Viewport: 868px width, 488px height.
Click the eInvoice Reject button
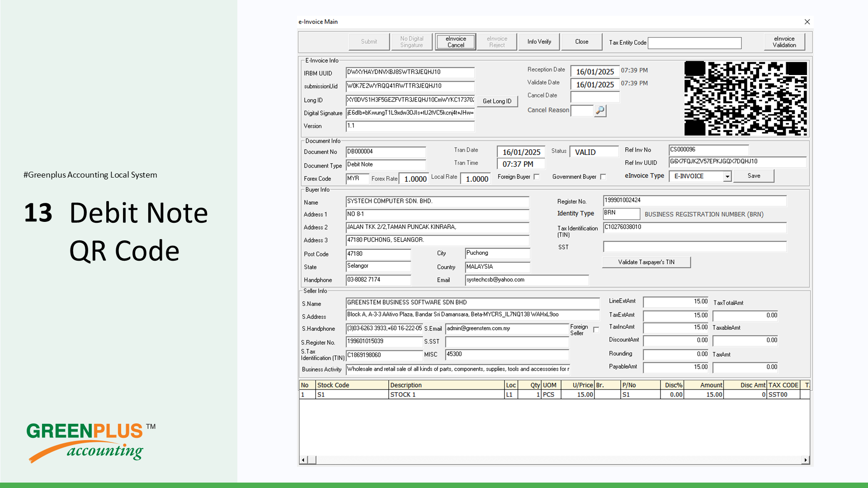click(497, 42)
